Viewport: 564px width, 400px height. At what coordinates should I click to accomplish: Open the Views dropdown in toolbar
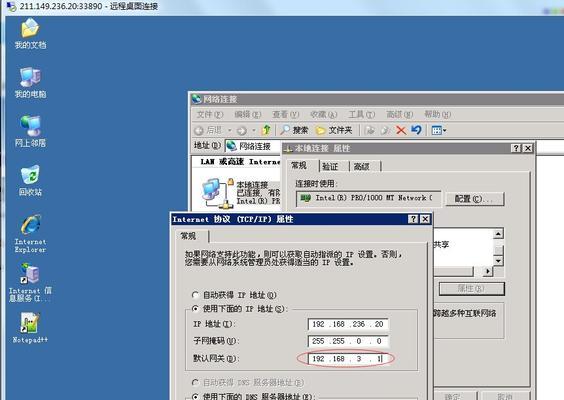tap(438, 130)
